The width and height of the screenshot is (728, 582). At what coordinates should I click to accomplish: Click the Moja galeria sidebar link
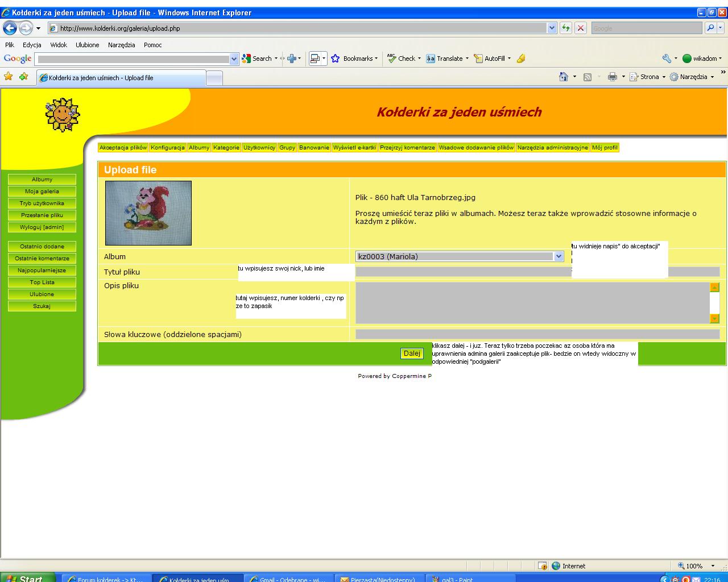point(42,192)
